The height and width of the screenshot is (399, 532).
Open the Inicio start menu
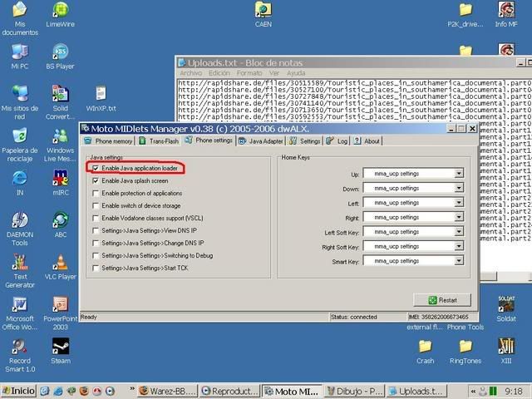(x=18, y=391)
